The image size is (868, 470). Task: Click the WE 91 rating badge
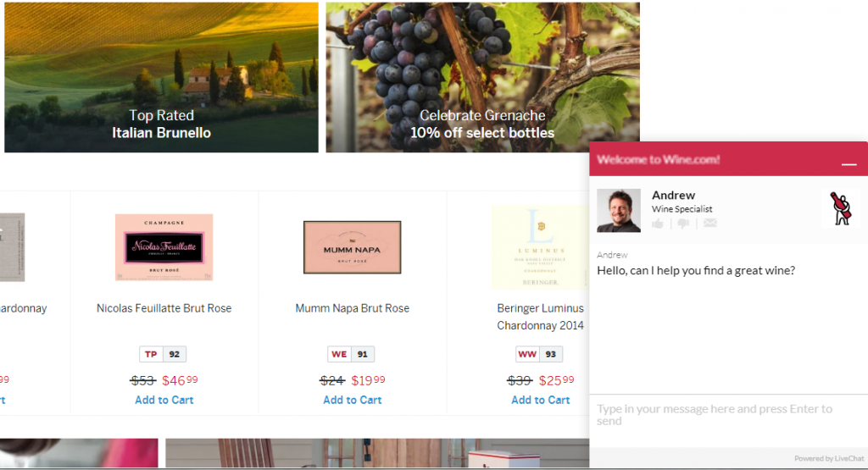(351, 354)
